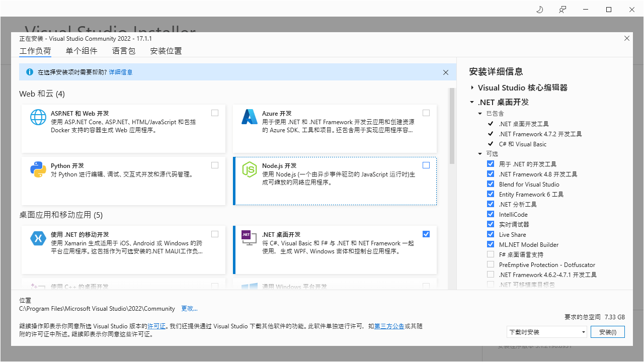Select the Python 开发 workload card
Screen dimensions: 644x362
tap(124, 181)
